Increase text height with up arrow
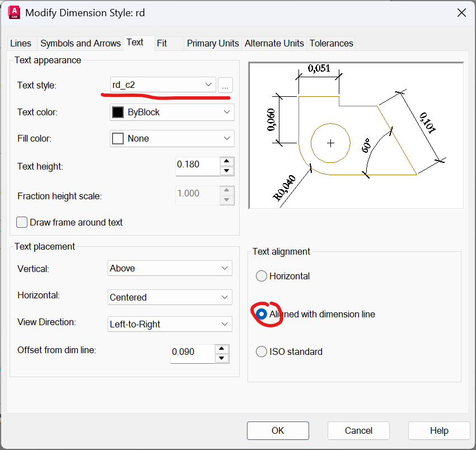Screen dimensions: 476x450 227,162
